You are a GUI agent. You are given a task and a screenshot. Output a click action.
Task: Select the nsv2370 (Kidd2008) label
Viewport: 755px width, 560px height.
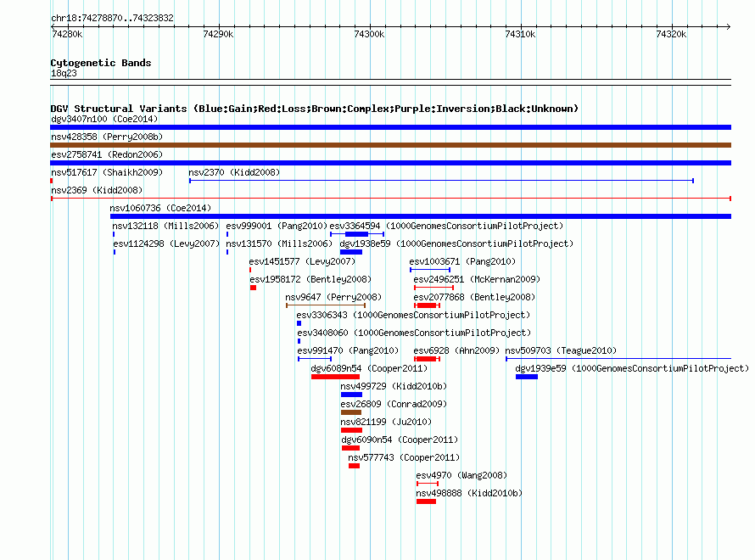click(x=234, y=172)
